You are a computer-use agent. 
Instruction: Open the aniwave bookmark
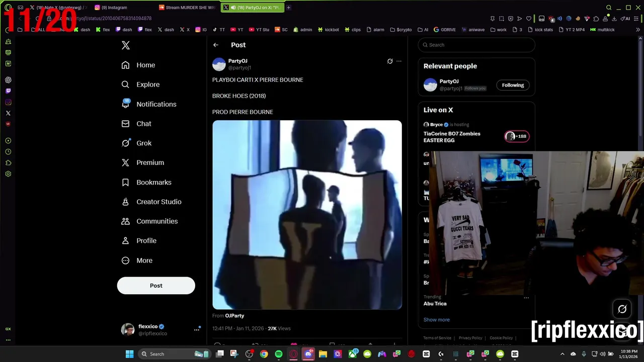[x=473, y=30]
